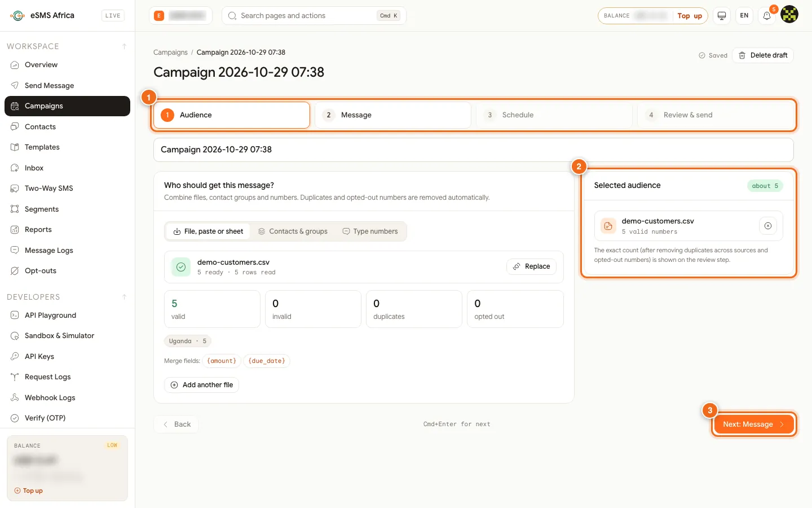Screen dimensions: 812x508
Task: Go to step 2 Message
Action: click(392, 115)
